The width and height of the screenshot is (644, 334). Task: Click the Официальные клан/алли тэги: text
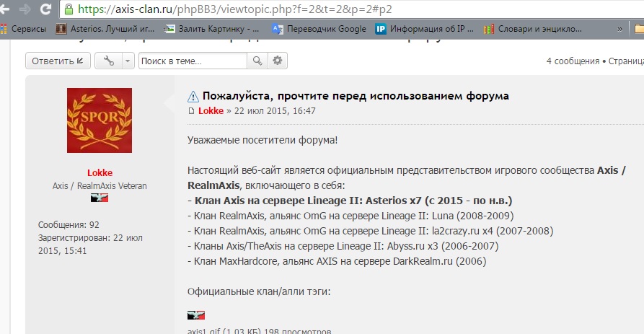click(259, 291)
